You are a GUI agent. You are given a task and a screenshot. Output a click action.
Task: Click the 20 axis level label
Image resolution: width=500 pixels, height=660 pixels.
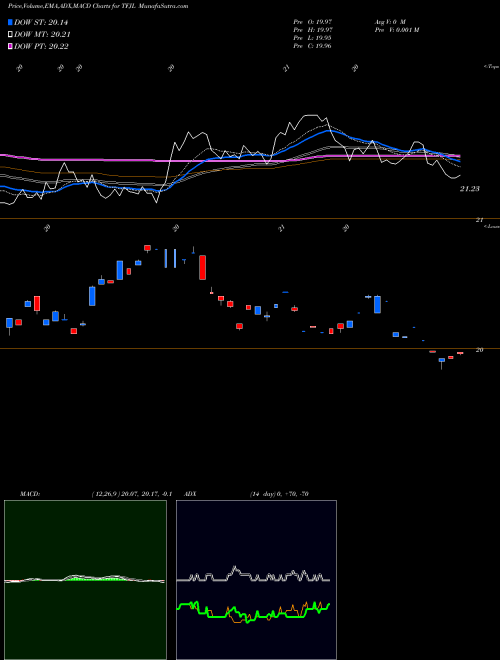click(479, 350)
